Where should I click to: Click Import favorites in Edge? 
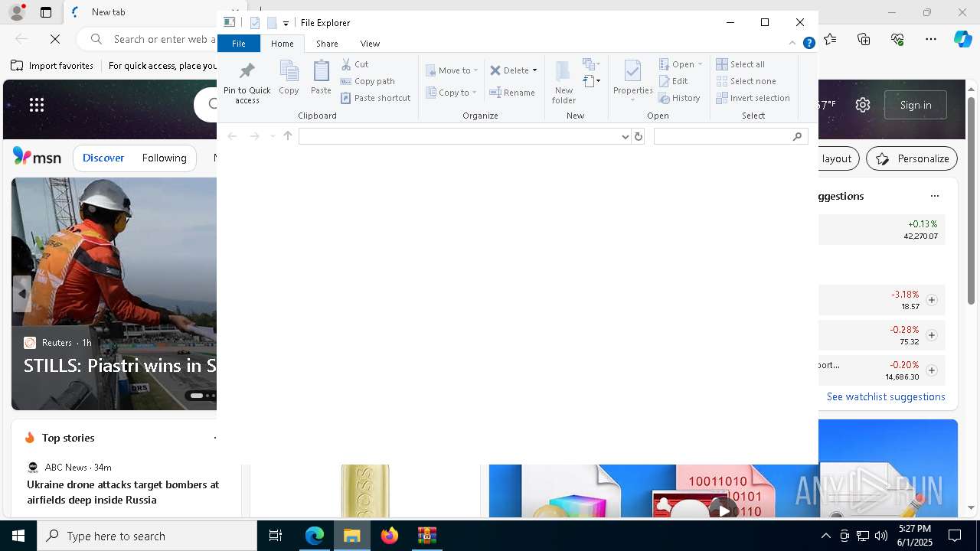point(52,66)
